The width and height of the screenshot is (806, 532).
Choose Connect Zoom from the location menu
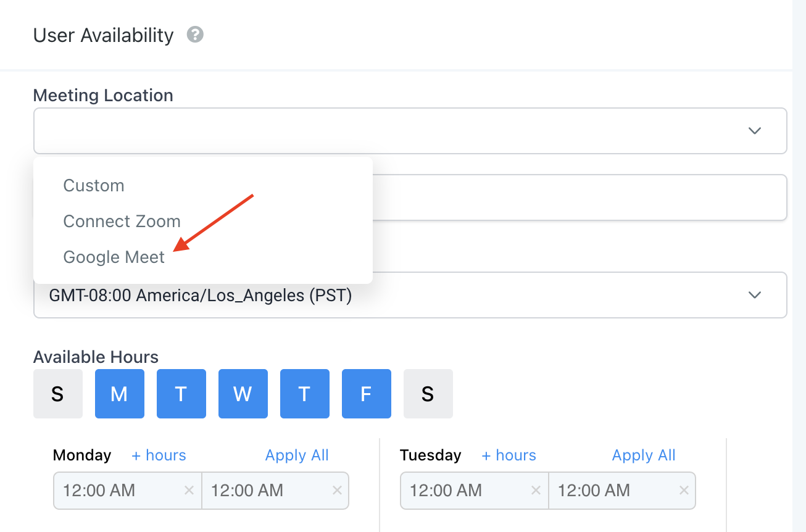(x=122, y=222)
